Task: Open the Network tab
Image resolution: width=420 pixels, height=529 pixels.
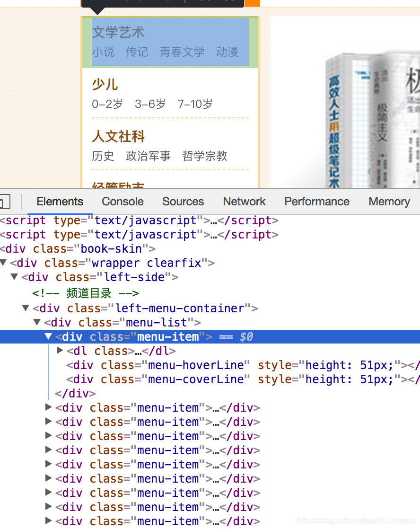Action: (x=244, y=202)
